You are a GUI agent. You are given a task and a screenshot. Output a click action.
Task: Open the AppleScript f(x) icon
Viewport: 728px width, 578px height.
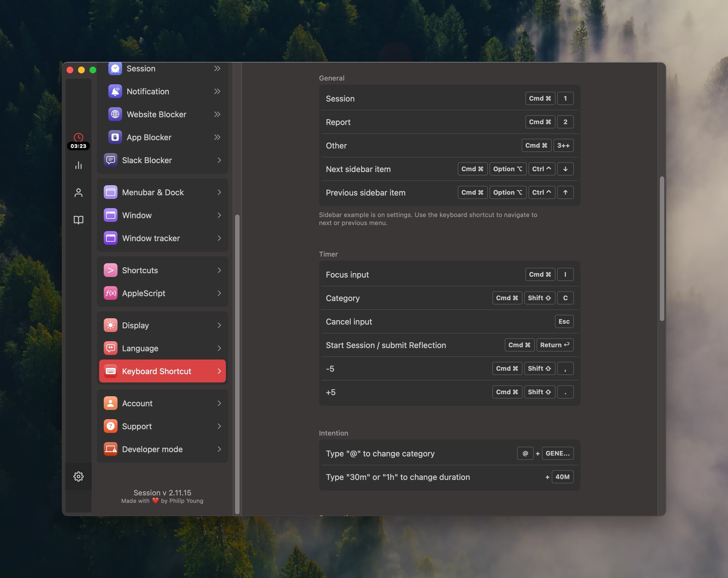click(110, 293)
